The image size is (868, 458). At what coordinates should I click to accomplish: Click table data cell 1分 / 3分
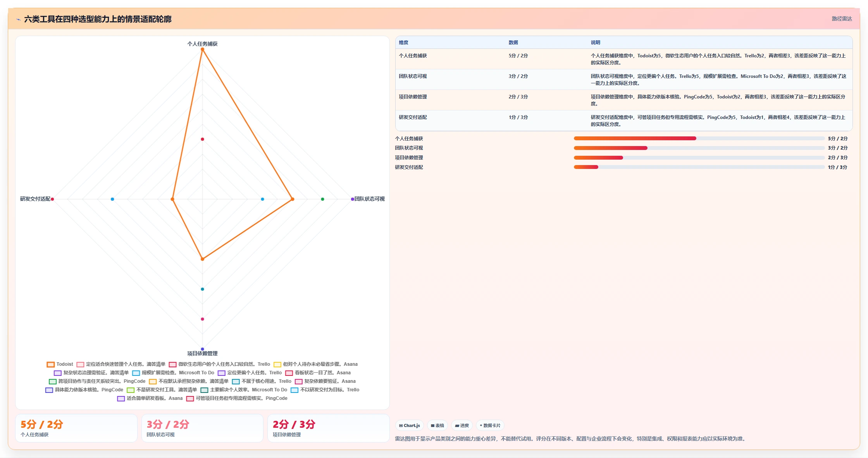pyautogui.click(x=518, y=117)
